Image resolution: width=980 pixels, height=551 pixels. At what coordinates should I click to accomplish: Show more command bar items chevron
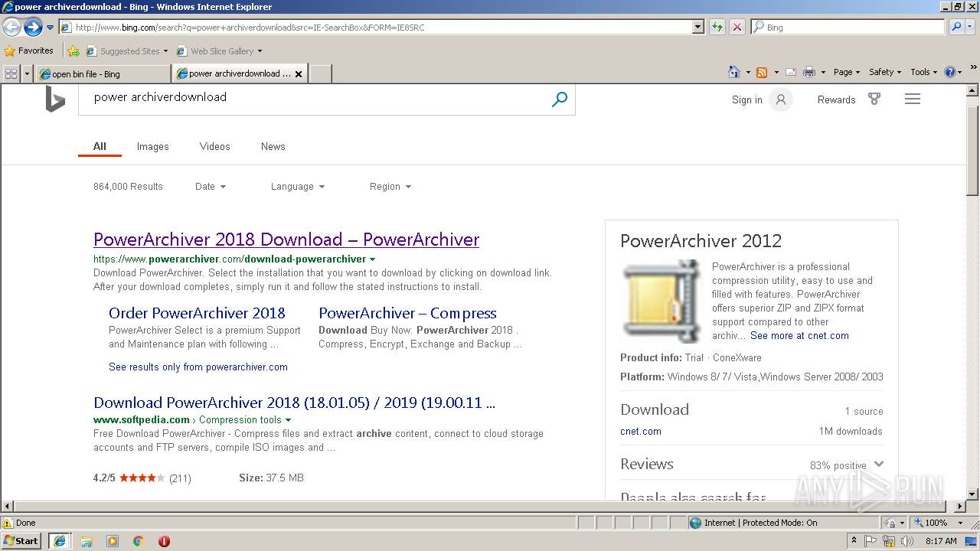[974, 68]
